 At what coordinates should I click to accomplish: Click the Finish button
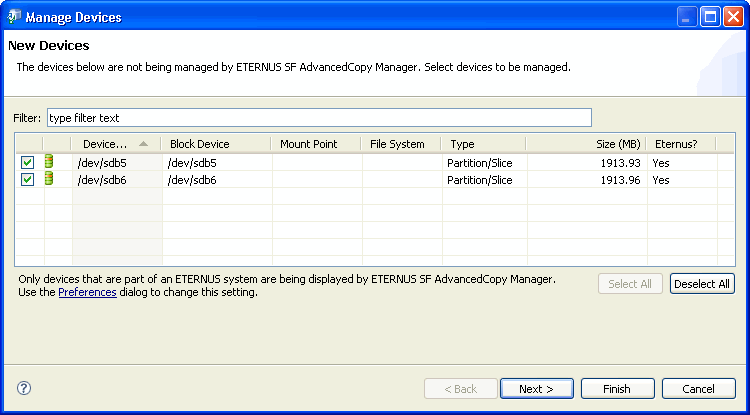coord(618,389)
